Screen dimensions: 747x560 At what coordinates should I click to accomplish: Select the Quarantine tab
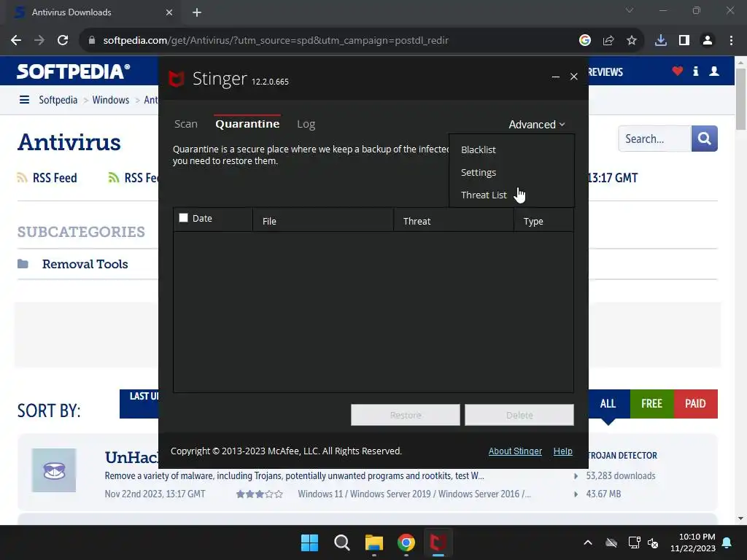(x=247, y=124)
